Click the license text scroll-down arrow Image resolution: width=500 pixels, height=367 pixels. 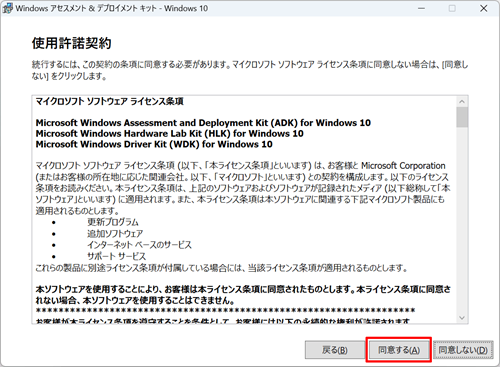click(x=462, y=318)
